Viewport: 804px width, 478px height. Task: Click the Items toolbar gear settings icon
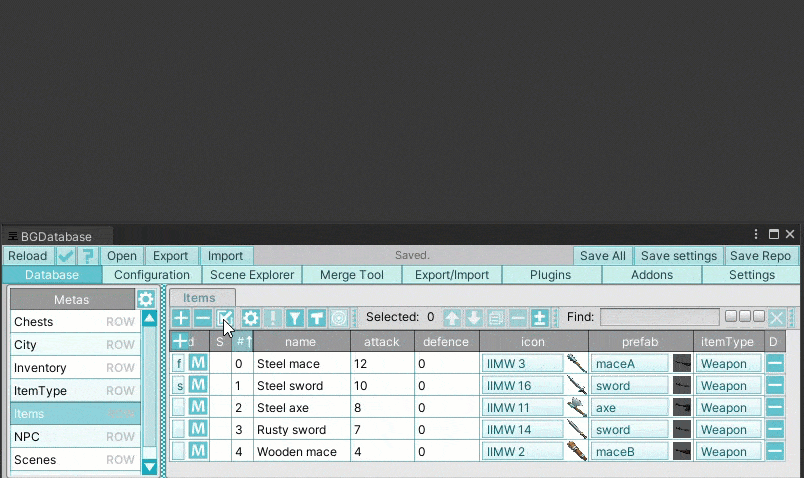tap(251, 318)
